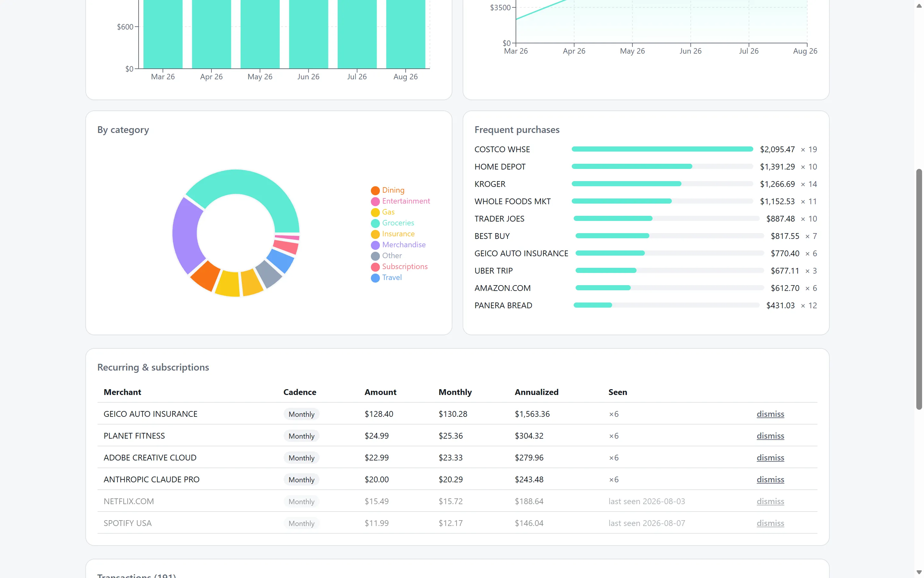Click the Aug 26 bar in chart
This screenshot has height=578, width=924.
point(406,34)
